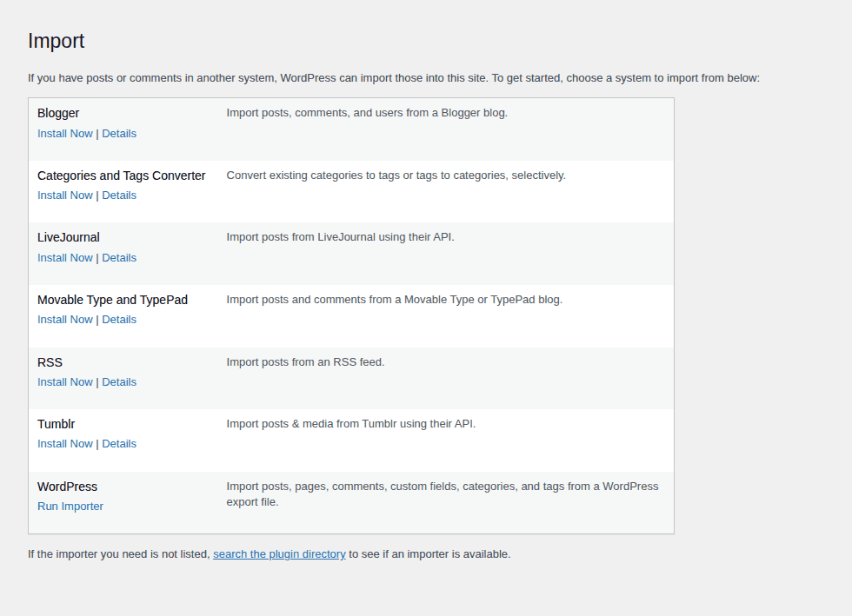Image resolution: width=852 pixels, height=616 pixels.
Task: Select the WordPress importer title
Action: (x=68, y=487)
